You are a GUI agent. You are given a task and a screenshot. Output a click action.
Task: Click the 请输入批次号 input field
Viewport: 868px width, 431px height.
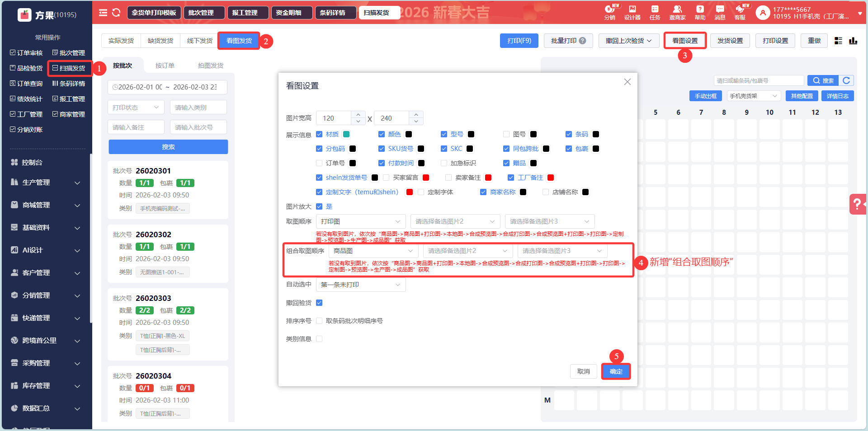pyautogui.click(x=198, y=127)
